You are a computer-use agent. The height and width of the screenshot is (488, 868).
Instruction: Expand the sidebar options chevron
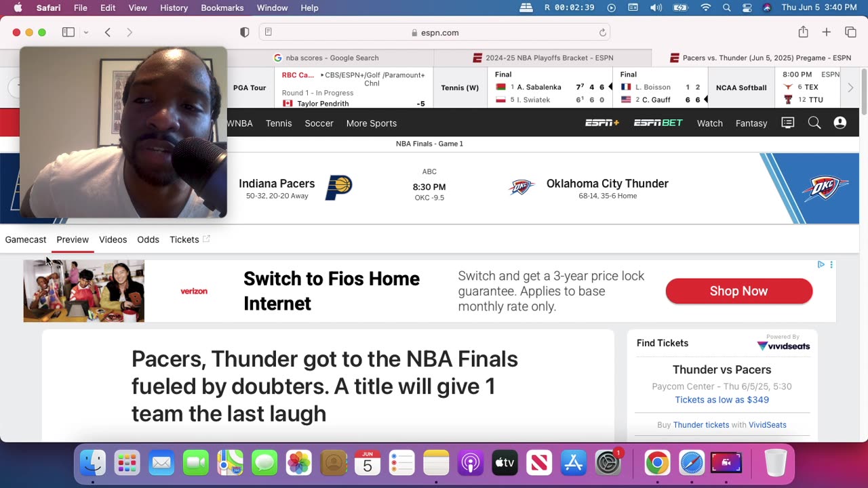coord(86,33)
